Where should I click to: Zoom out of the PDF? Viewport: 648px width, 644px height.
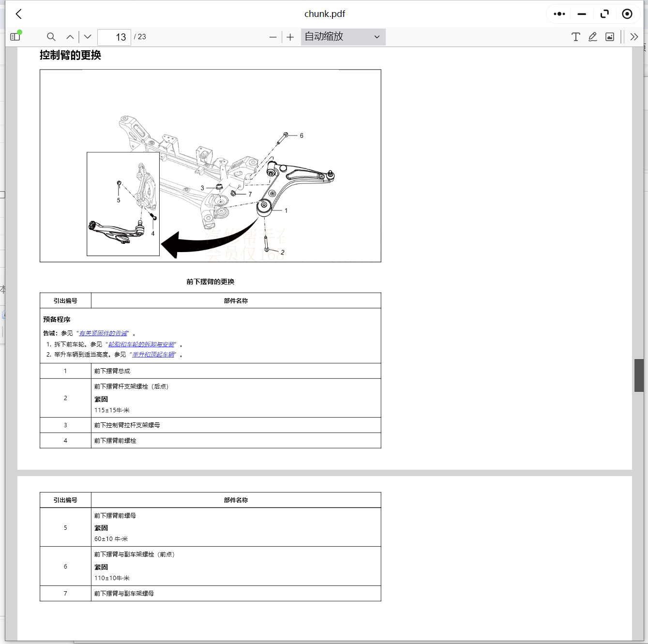[272, 36]
